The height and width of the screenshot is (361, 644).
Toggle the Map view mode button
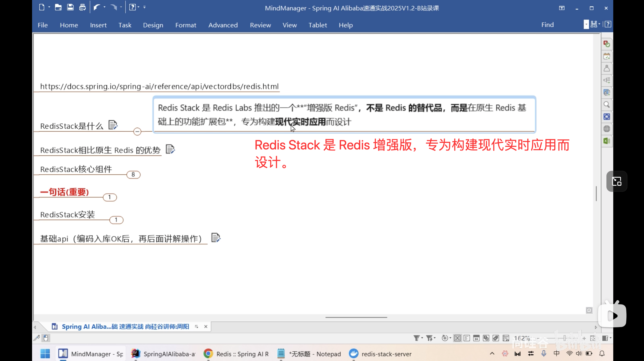(x=457, y=338)
